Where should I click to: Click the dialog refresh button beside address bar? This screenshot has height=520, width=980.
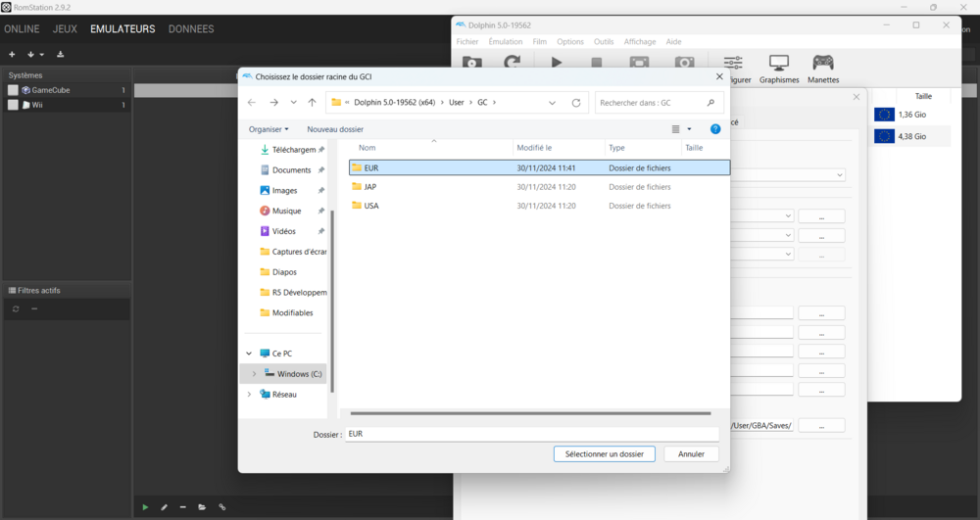point(576,103)
